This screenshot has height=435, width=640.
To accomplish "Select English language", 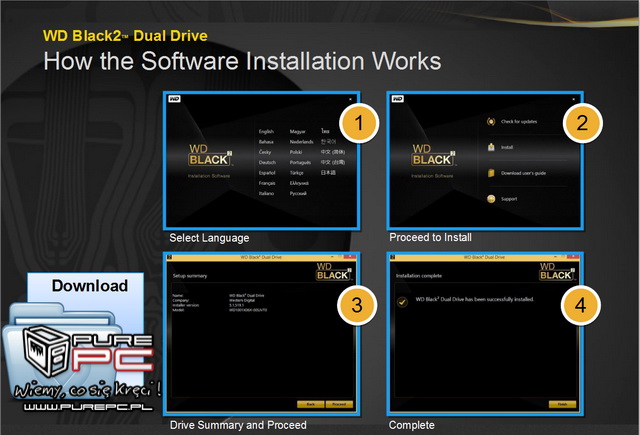I will point(266,131).
